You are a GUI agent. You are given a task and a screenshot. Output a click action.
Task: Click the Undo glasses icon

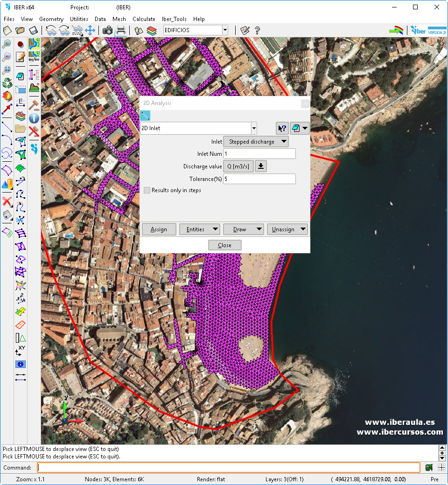click(x=51, y=30)
